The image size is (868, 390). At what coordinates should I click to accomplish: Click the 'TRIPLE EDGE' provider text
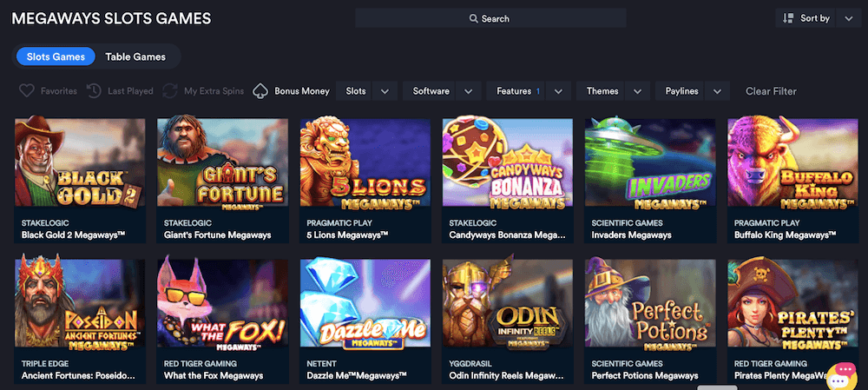(x=45, y=364)
